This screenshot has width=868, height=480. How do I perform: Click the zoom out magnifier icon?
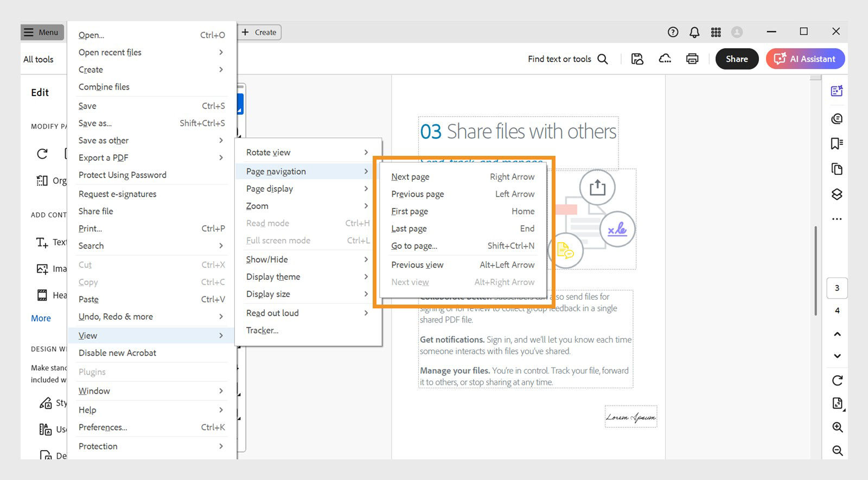[x=838, y=451]
